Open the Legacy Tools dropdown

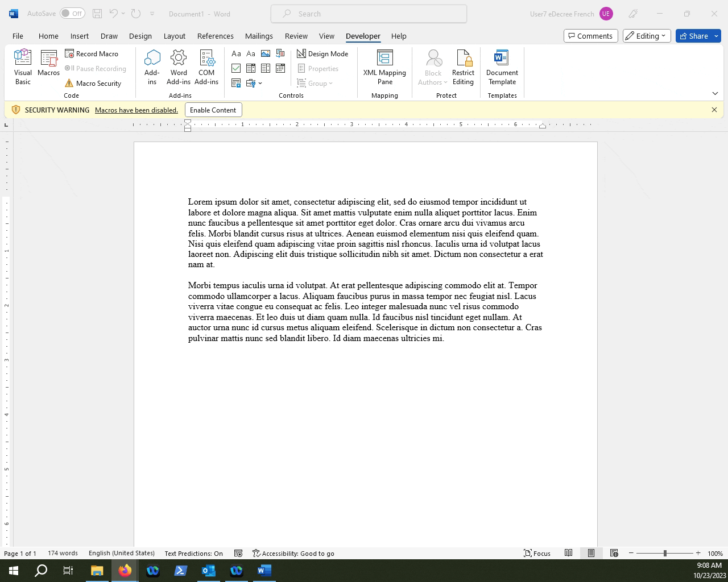pyautogui.click(x=254, y=83)
